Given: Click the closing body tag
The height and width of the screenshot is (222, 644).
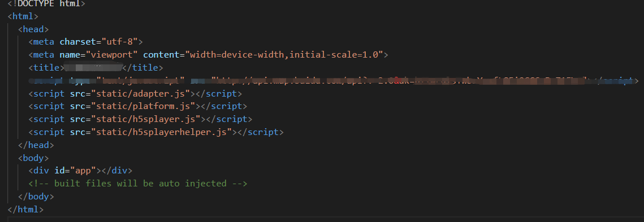Looking at the screenshot, I should (36, 196).
